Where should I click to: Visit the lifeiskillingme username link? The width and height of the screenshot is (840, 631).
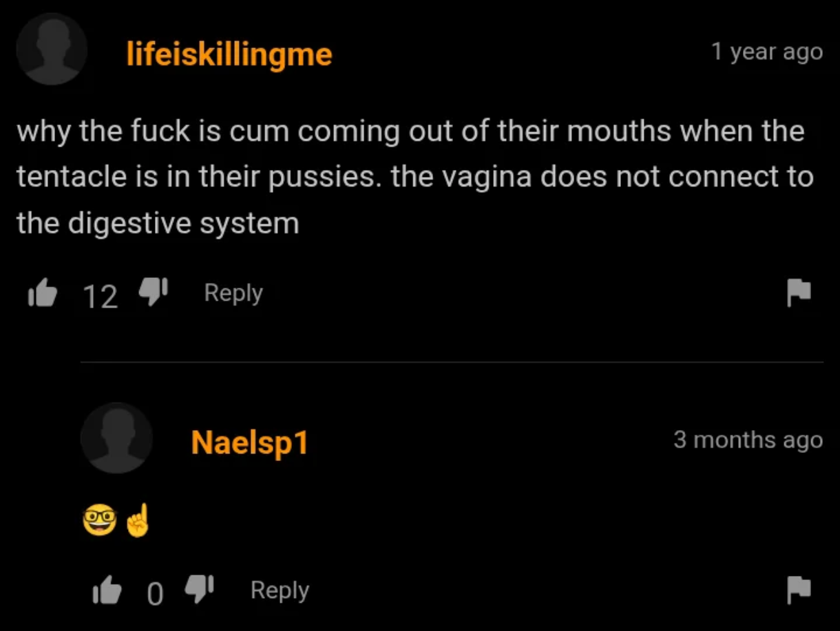click(229, 54)
